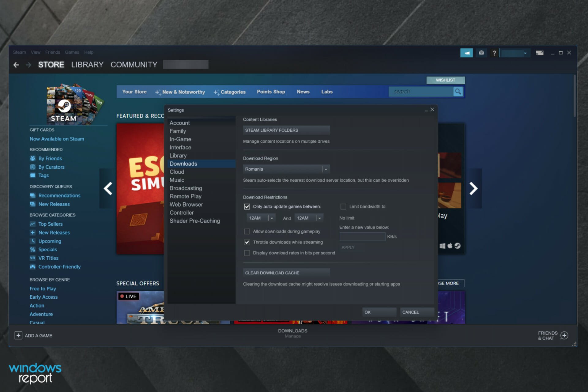Click the Broadcasting settings icon in sidebar
This screenshot has width=588, height=392.
(x=186, y=188)
